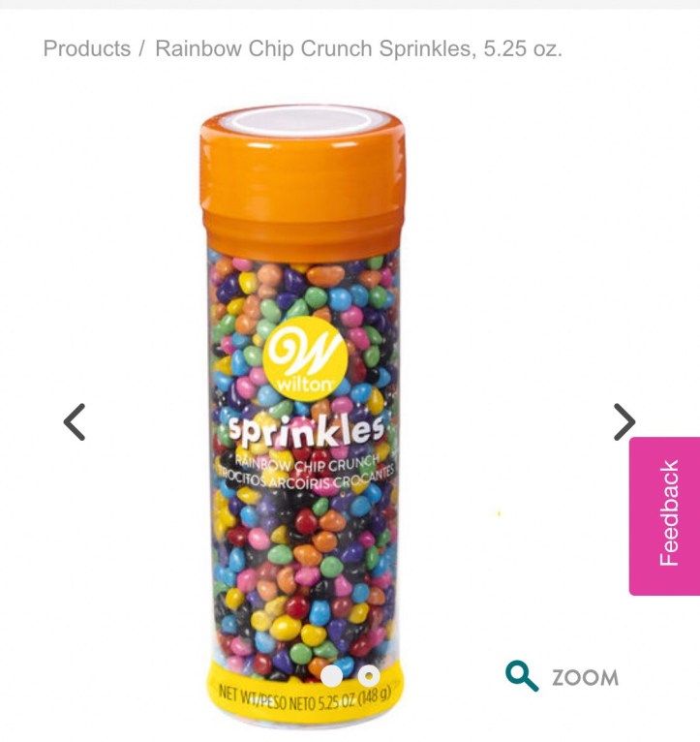The image size is (700, 742).
Task: Open the pink Feedback side tab
Action: click(x=665, y=515)
